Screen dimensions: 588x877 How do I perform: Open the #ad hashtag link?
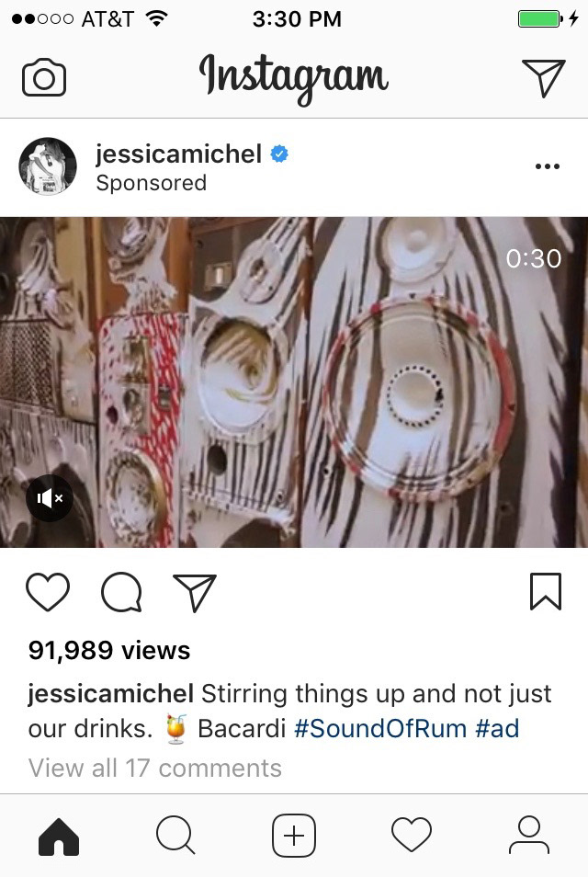(497, 728)
